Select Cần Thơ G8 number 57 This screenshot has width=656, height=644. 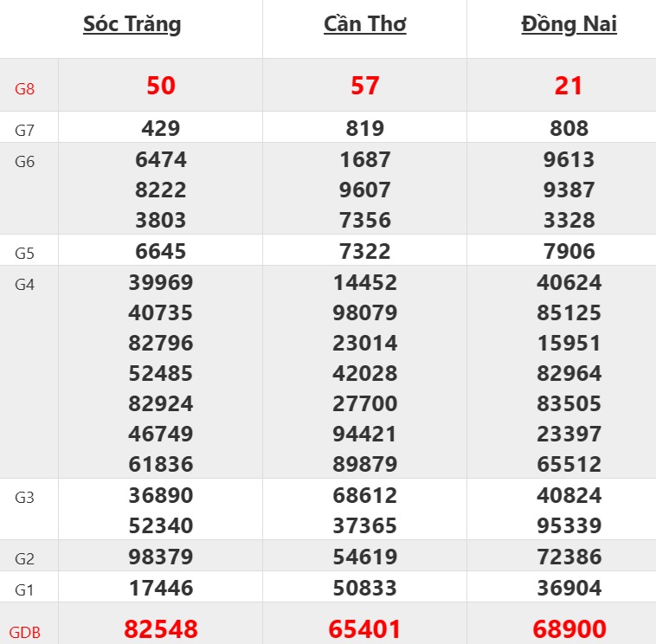tap(364, 86)
